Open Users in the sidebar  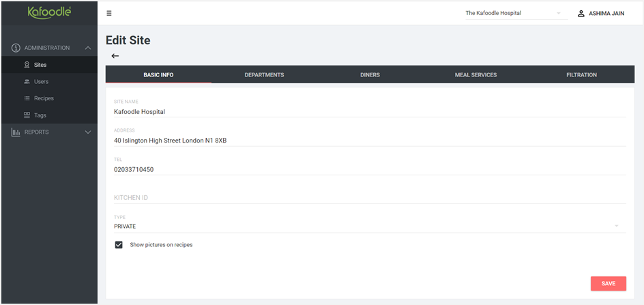[49, 82]
